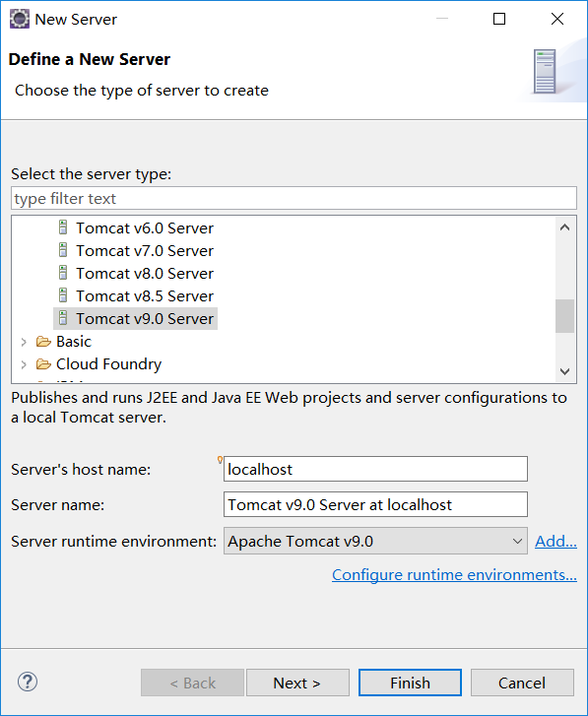
Task: Select Tomcat v7.0 Server label in list
Action: click(x=145, y=251)
